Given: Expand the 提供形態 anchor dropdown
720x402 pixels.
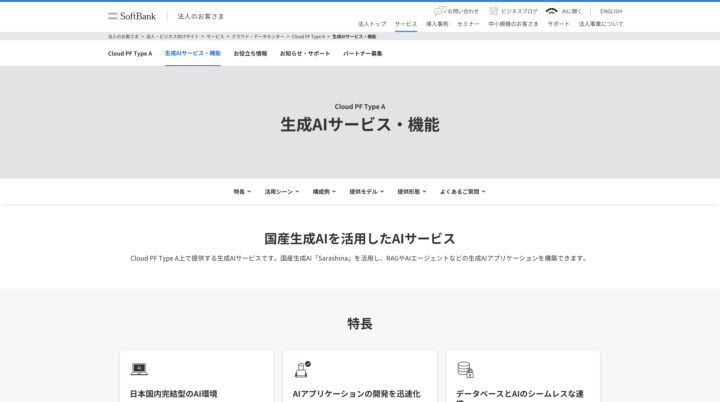Looking at the screenshot, I should tap(412, 192).
